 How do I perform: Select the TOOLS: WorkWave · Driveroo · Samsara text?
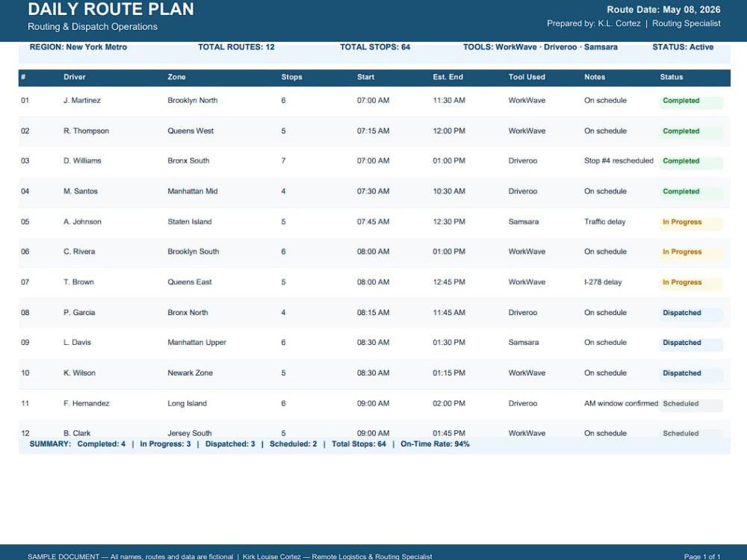tap(540, 47)
